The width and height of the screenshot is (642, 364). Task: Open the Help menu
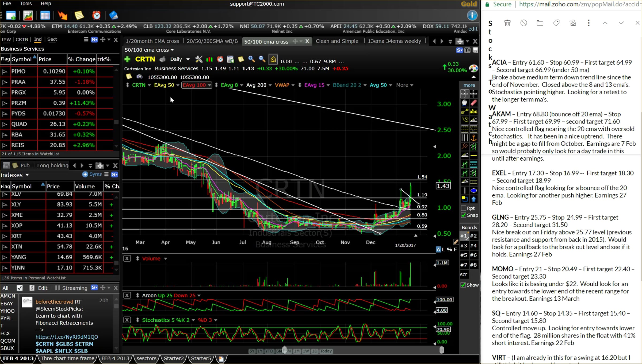[x=46, y=3]
